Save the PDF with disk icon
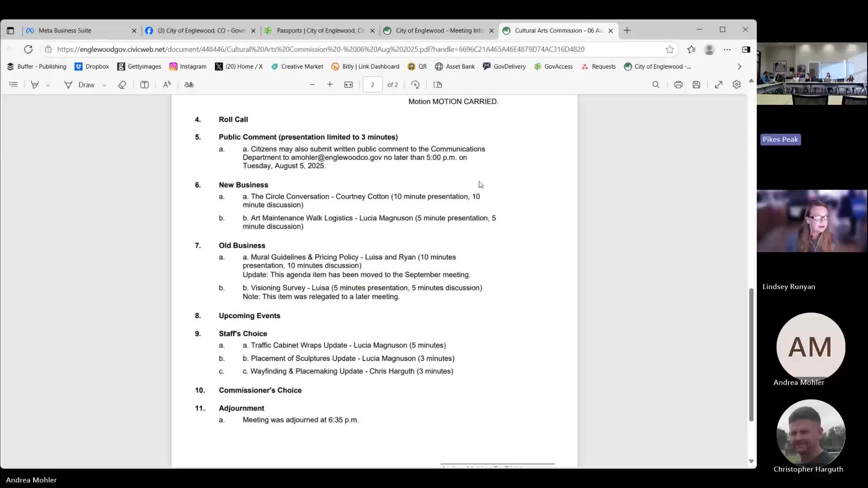Screen dimensions: 868x488 coord(696,84)
